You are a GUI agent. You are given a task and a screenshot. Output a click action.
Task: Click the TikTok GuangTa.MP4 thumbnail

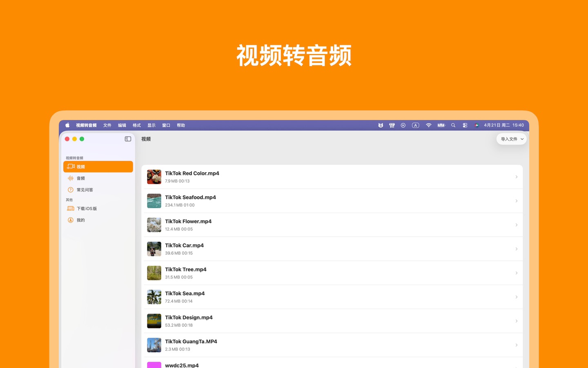coord(154,345)
